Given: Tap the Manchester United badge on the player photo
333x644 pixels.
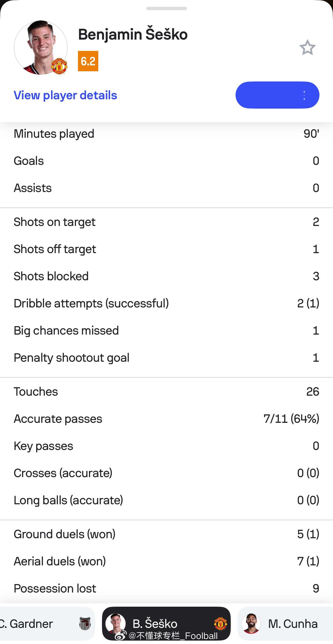Looking at the screenshot, I should [x=59, y=66].
